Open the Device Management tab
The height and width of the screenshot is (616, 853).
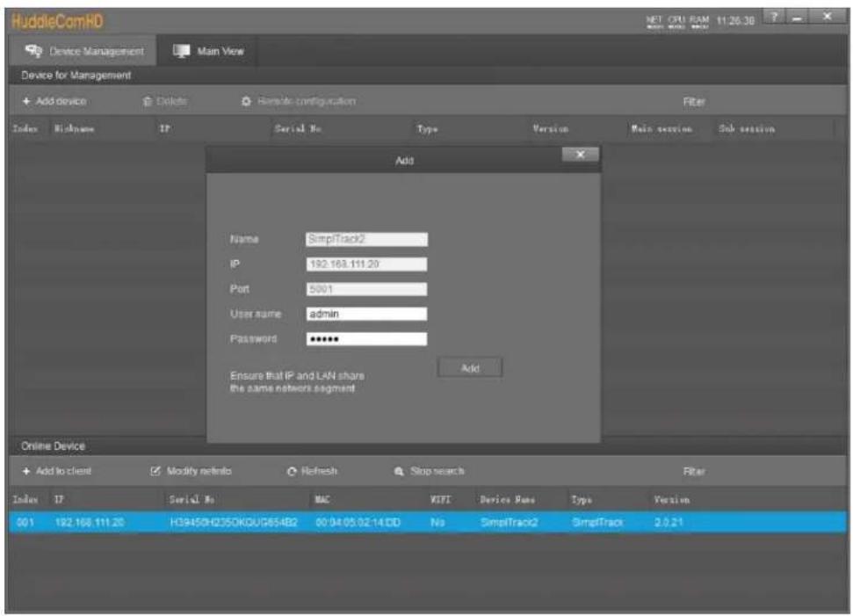(84, 51)
